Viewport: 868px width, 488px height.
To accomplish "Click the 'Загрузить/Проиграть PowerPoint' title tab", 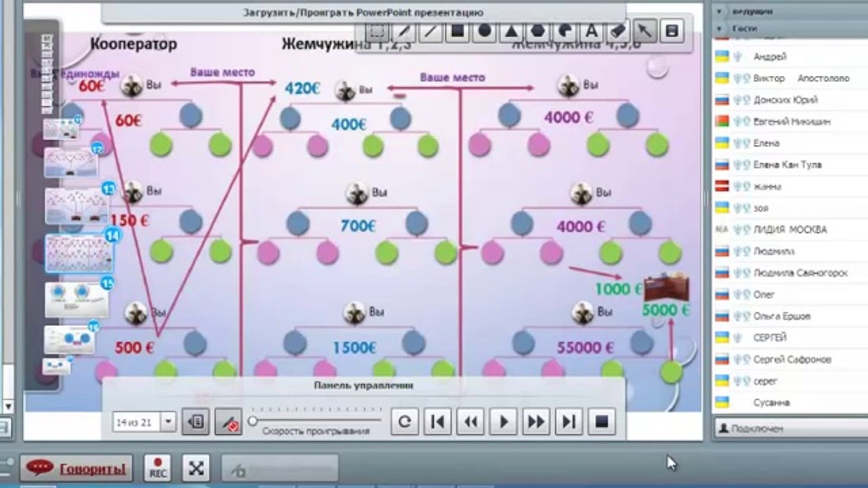I will (x=363, y=13).
